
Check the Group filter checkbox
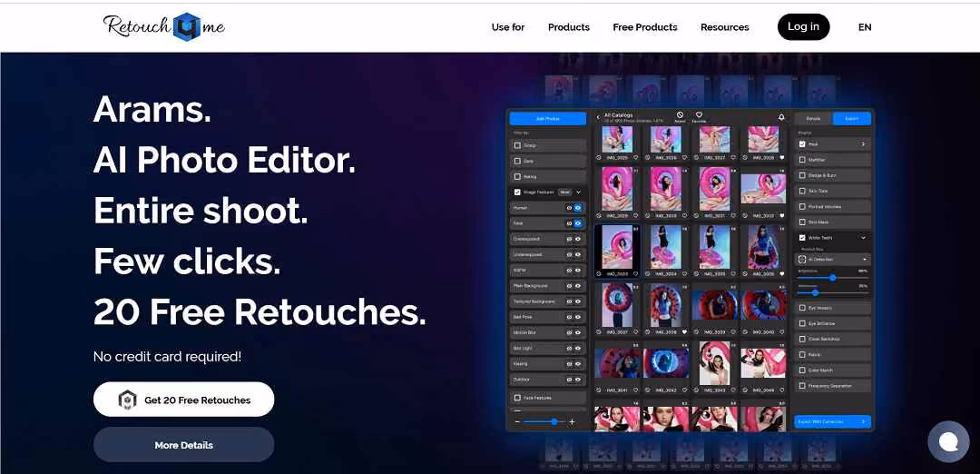(x=517, y=145)
